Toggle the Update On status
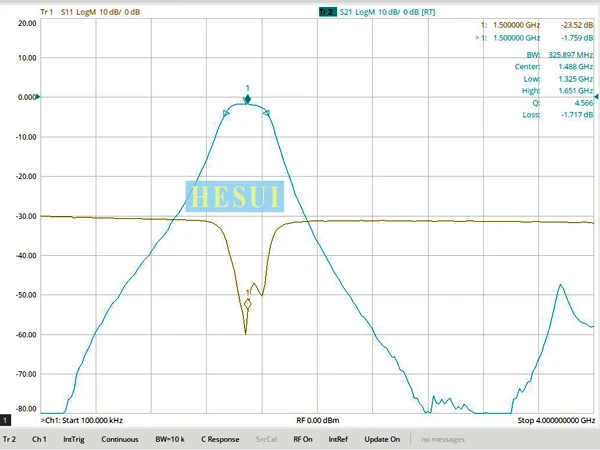 pos(382,439)
